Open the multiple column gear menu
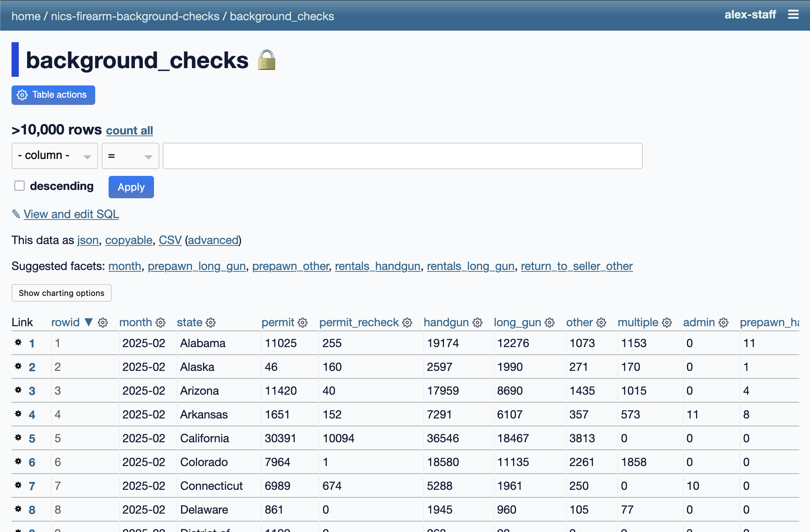 coord(667,323)
